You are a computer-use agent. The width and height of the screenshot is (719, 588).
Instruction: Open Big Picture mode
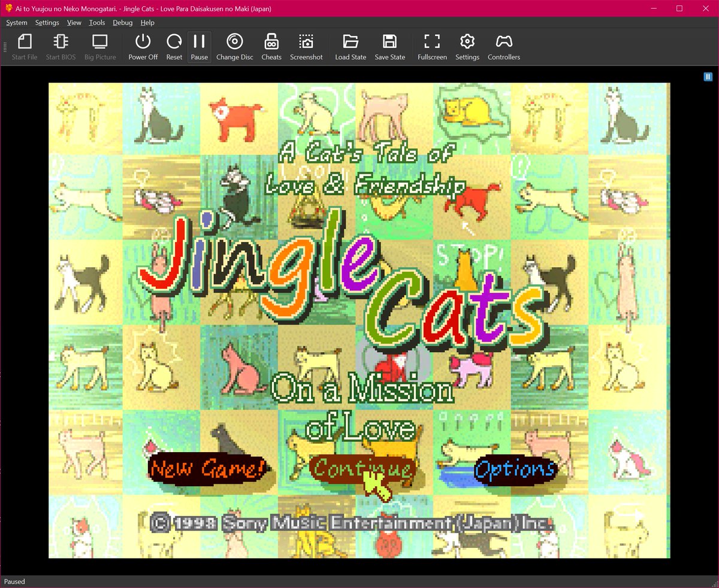point(100,47)
